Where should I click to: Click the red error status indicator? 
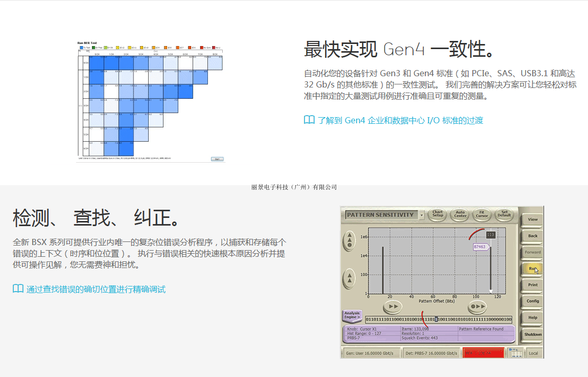[483, 353]
